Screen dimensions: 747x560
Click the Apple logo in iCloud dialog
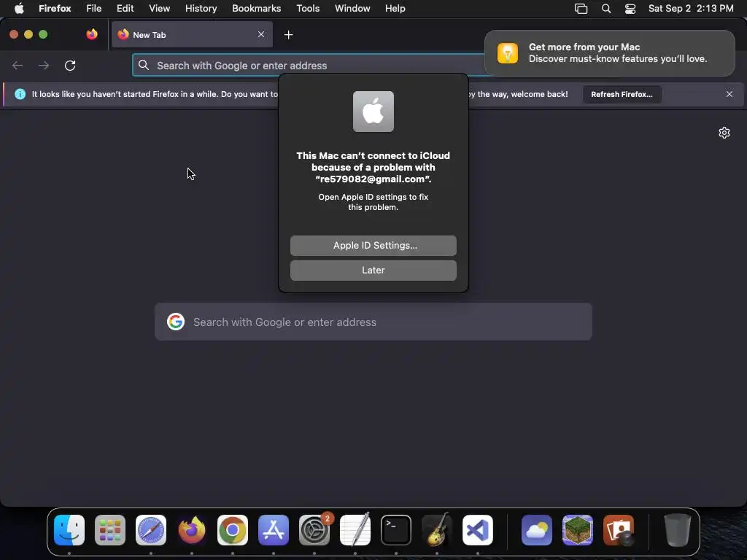tap(373, 112)
